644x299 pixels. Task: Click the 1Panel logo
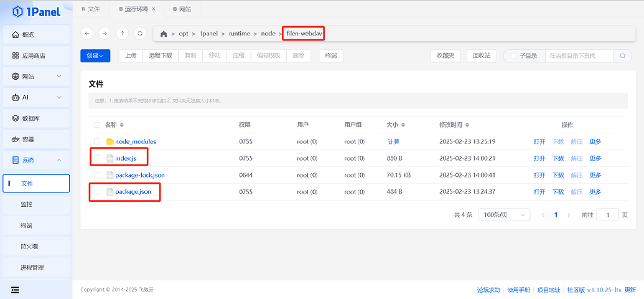36,11
